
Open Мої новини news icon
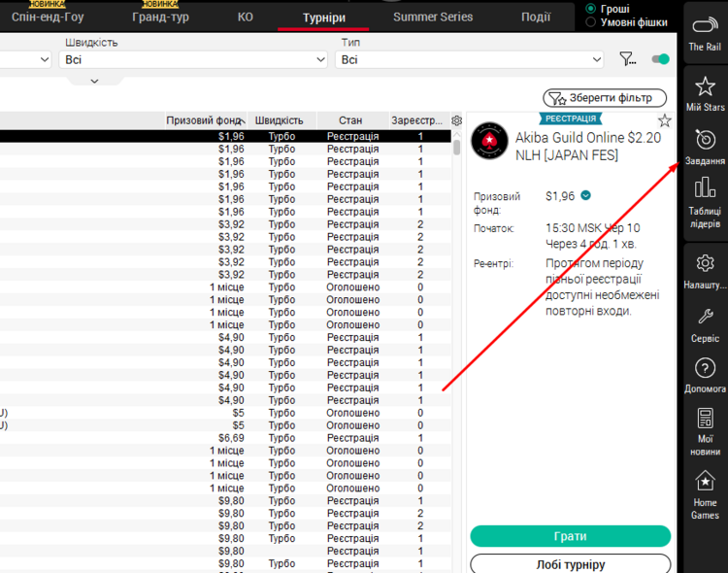coord(705,432)
